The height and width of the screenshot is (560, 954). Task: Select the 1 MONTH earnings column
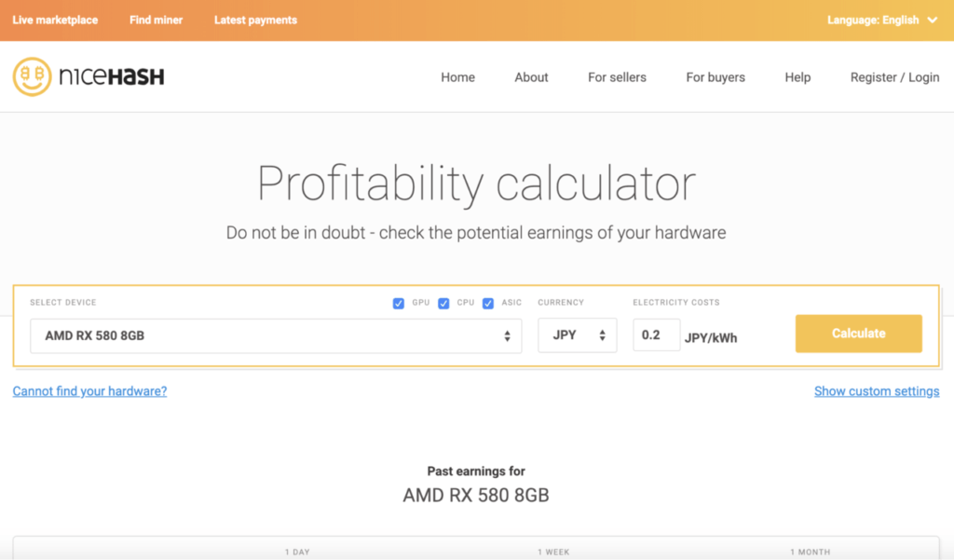click(810, 553)
